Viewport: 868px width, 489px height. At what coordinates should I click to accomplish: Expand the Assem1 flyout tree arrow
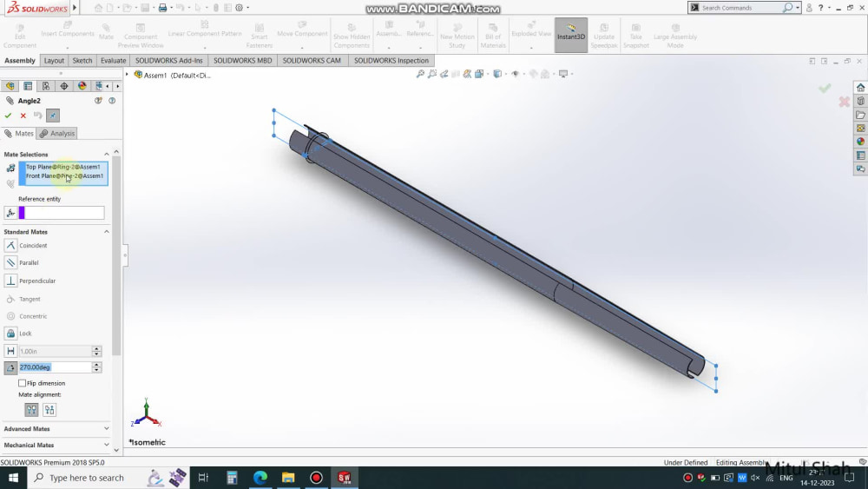click(x=128, y=75)
